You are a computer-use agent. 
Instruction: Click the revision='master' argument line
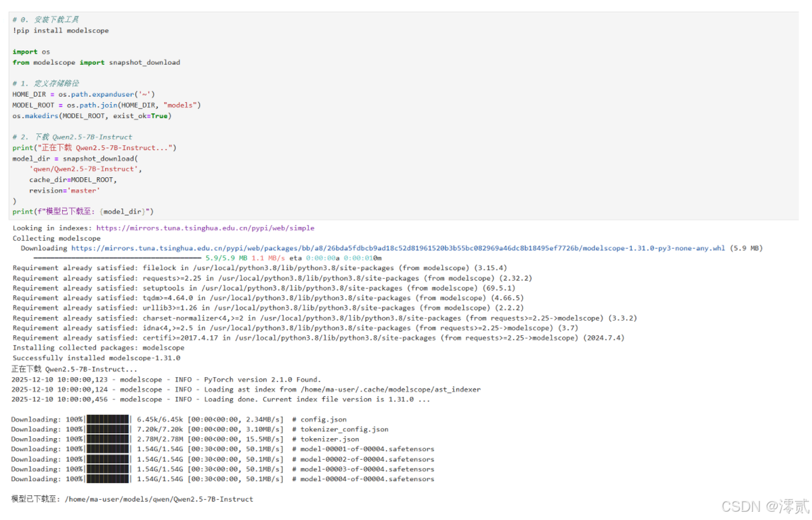pyautogui.click(x=65, y=190)
